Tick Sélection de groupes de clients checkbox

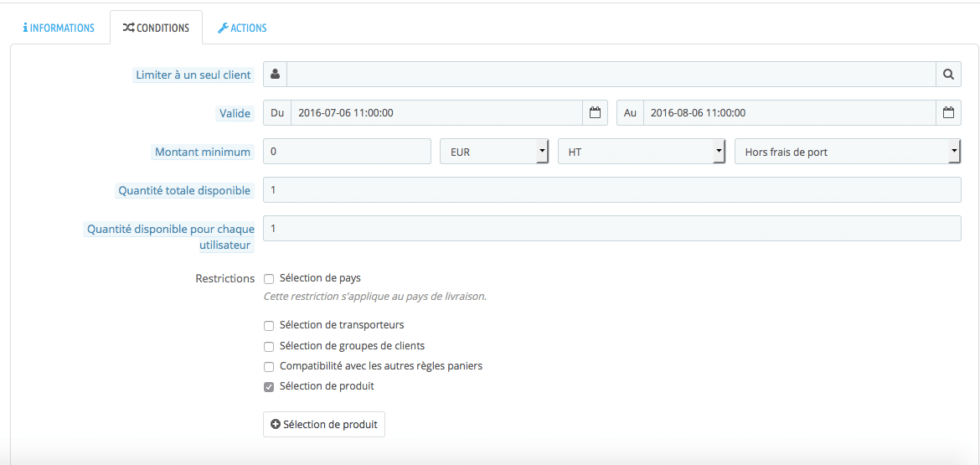269,347
